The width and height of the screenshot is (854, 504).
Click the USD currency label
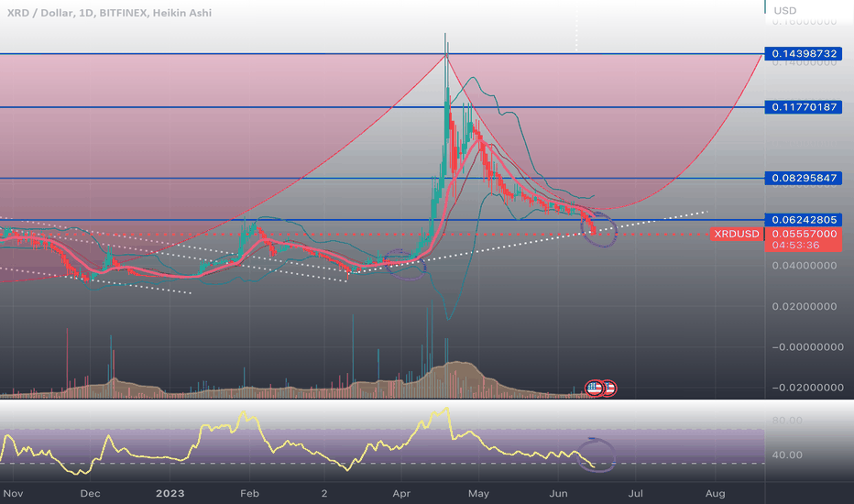click(x=785, y=10)
